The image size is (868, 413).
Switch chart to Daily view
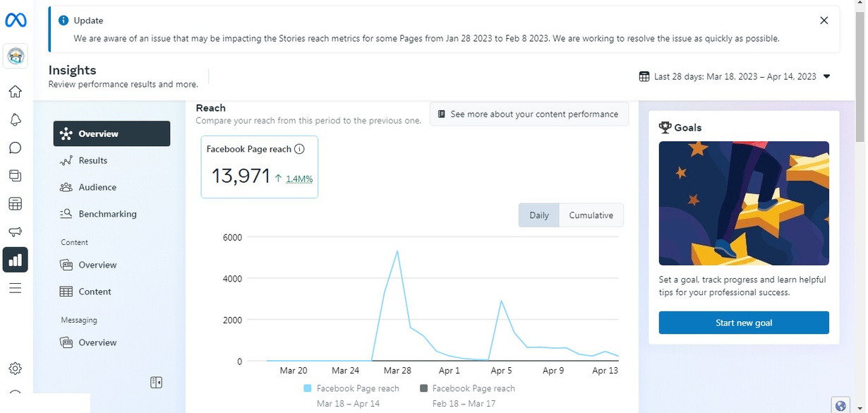[538, 215]
